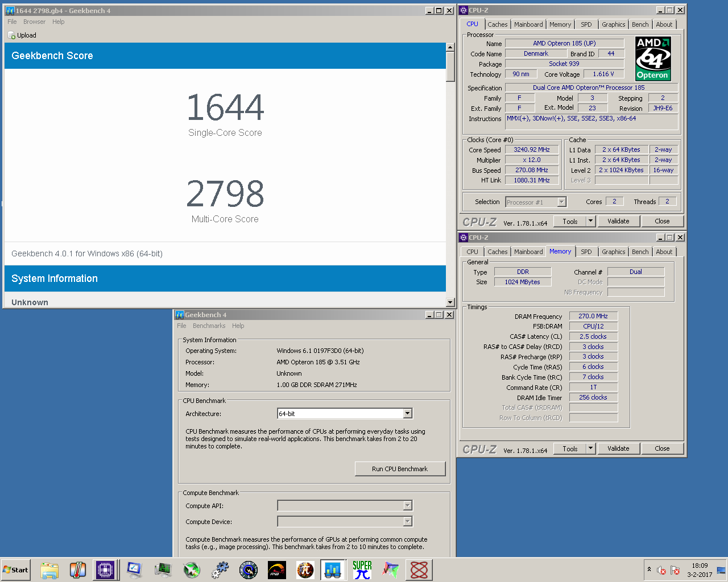Click the top CPU-Z window title icon
Viewport: 728px width, 582px height.
[464, 10]
